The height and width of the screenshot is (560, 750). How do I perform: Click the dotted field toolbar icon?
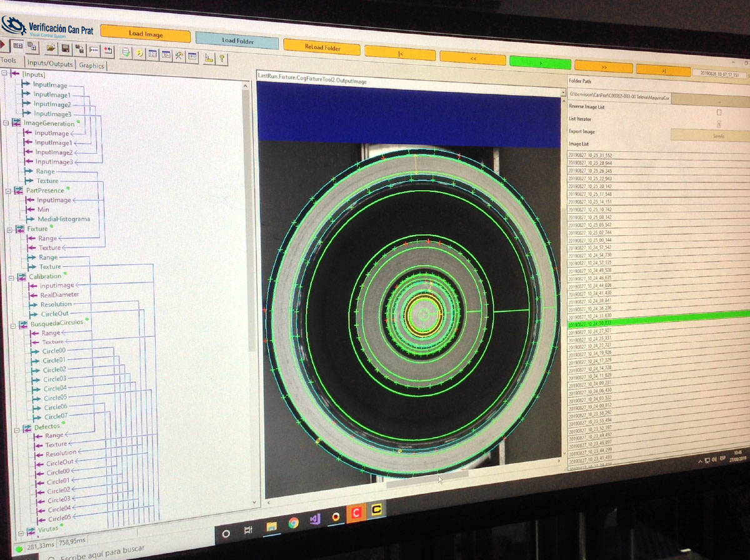tap(94, 50)
